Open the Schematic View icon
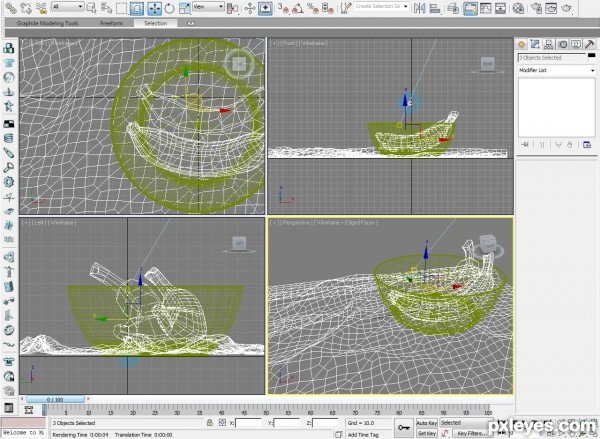Image resolution: width=600 pixels, height=439 pixels. [x=501, y=8]
